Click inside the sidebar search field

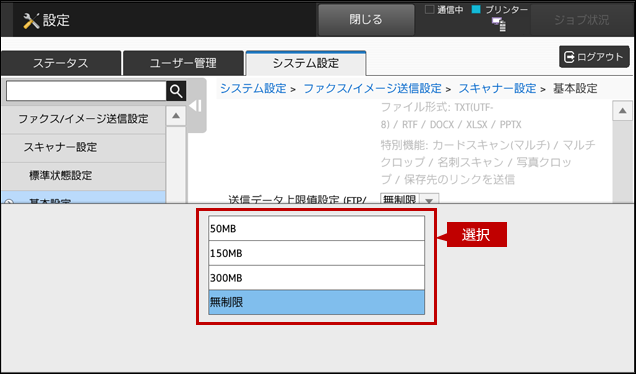pyautogui.click(x=86, y=91)
